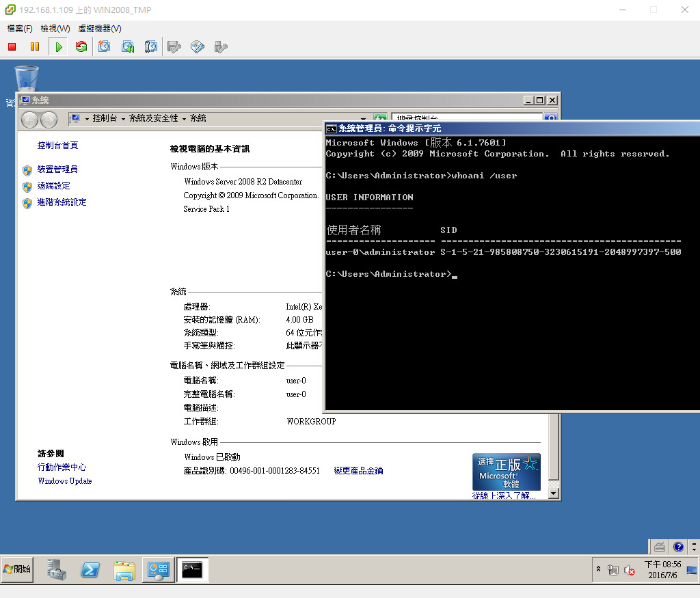Viewport: 700px width, 598px height.
Task: Click 從線上深入了解 link
Action: pyautogui.click(x=504, y=495)
